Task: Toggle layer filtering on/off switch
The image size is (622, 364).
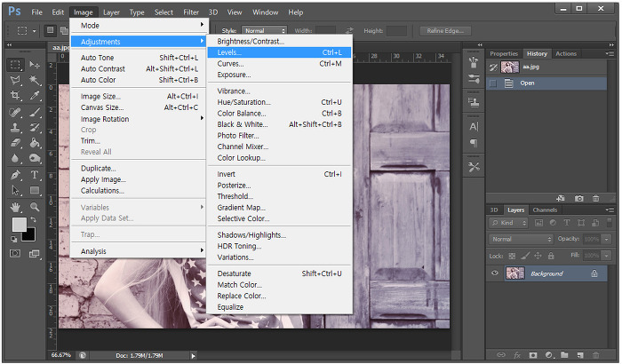Action: (610, 223)
